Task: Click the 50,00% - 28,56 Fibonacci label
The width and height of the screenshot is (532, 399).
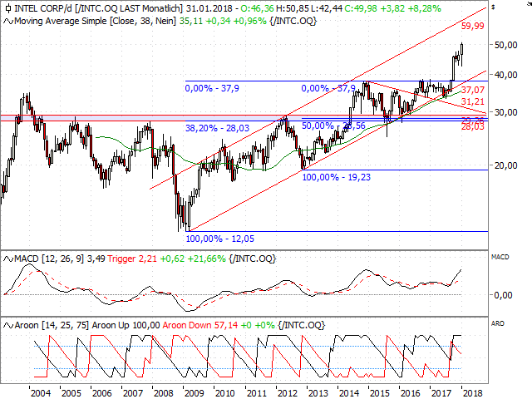Action: pyautogui.click(x=333, y=126)
